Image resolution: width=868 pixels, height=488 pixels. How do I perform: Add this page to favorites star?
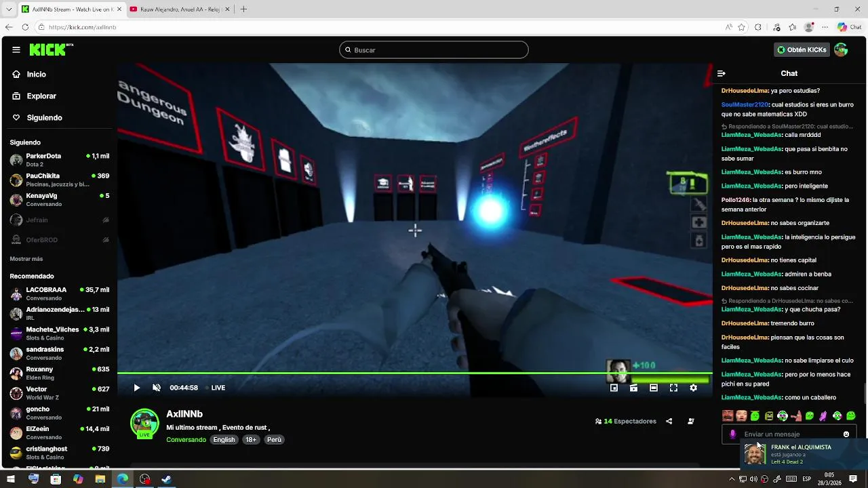pos(742,27)
